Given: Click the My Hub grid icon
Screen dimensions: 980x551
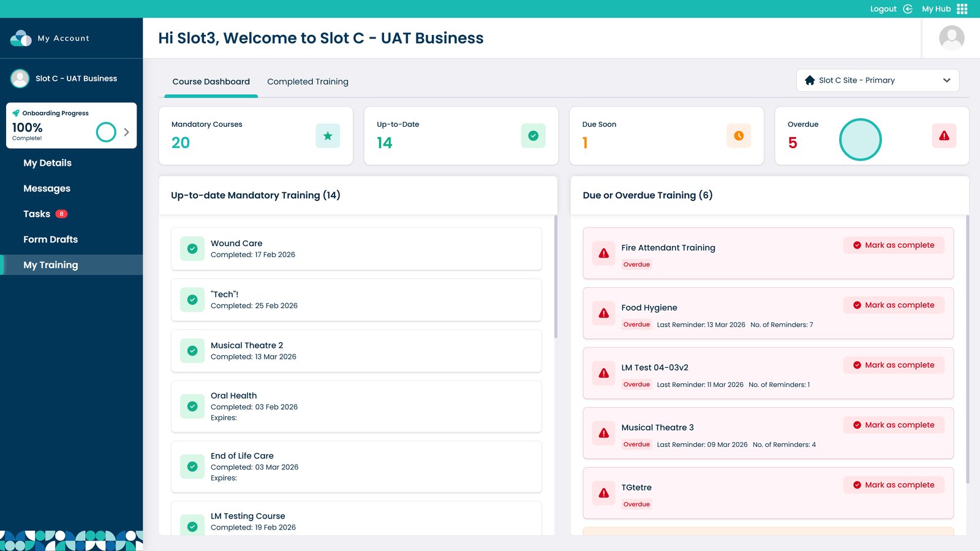Looking at the screenshot, I should pos(962,9).
